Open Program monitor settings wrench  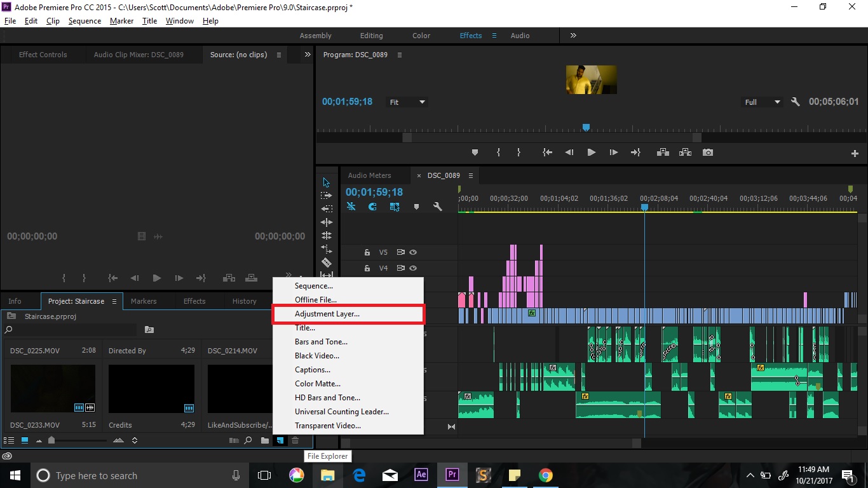795,102
